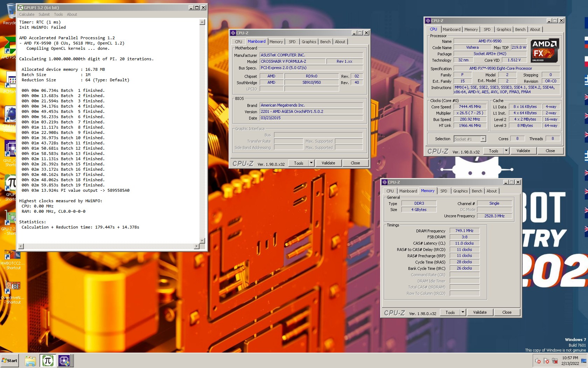Click GPUPI vertical scrollbar down arrow

pyautogui.click(x=202, y=240)
